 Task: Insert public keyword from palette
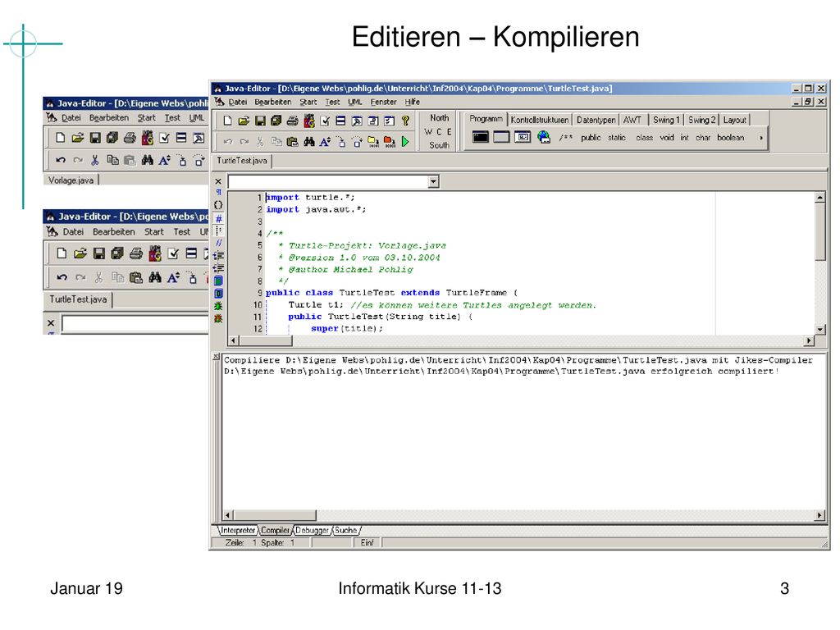[591, 138]
